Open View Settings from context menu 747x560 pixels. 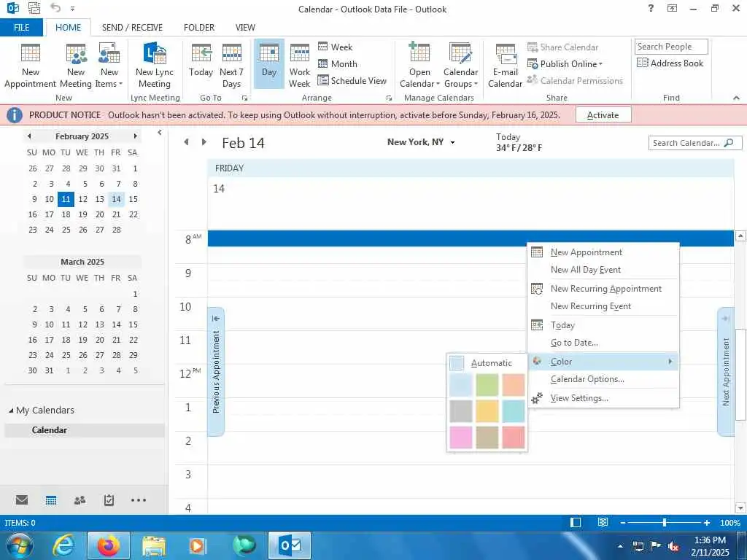point(603,398)
